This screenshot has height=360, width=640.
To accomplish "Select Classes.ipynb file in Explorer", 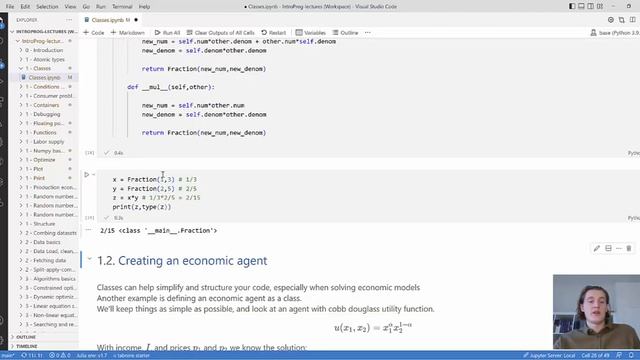I will [44, 77].
